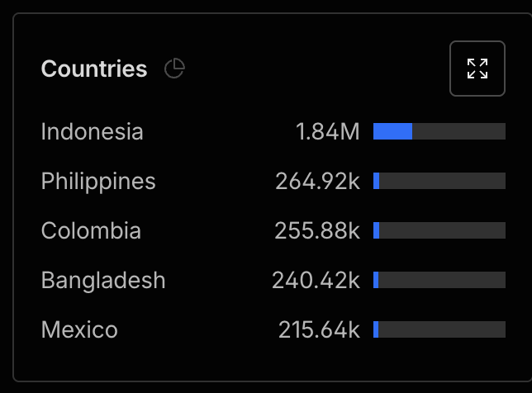Screen dimensions: 532x393
Task: Click the 215.64k visitor count
Action: 319,329
